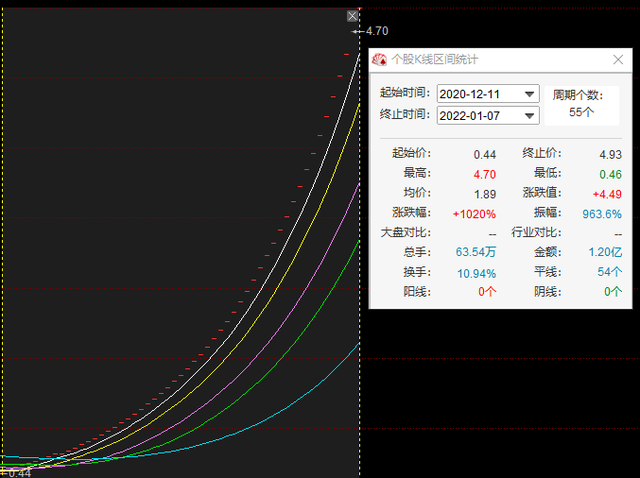Click the gray X above the chart selection

352,16
